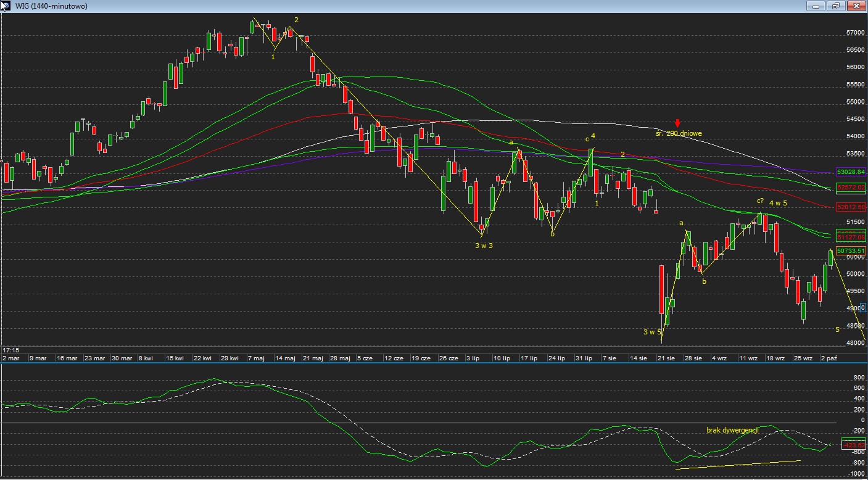Click the -423.52 indicator value label
Screen dimensions: 868x480
click(x=853, y=445)
